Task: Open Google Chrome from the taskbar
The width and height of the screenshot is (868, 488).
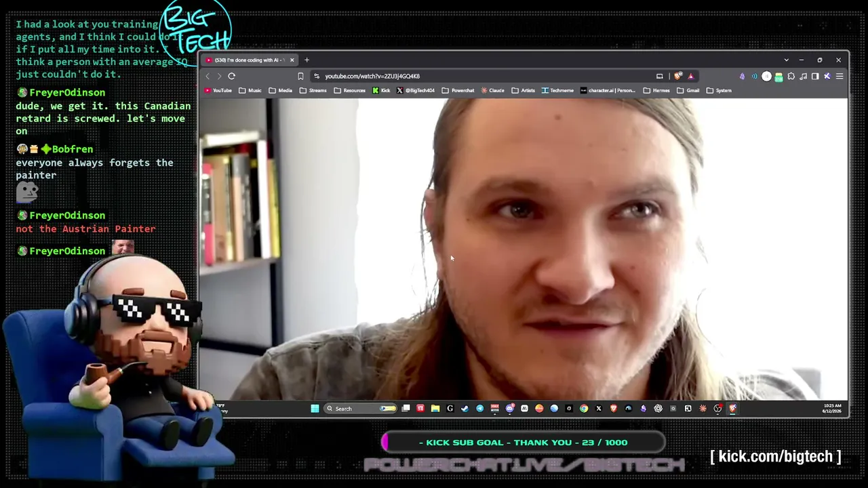Action: 584,409
